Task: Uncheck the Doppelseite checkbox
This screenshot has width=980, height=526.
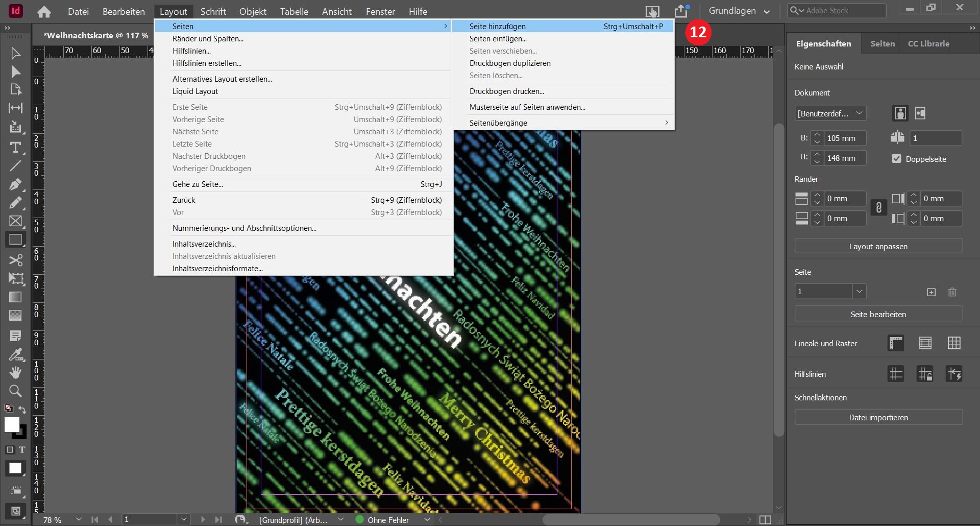Action: 897,159
